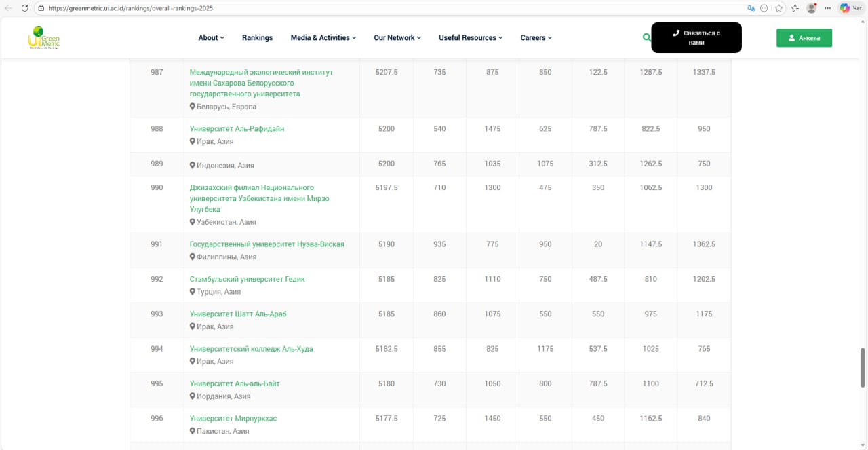
Task: Click the UI GreenMetric logo
Action: [x=45, y=38]
